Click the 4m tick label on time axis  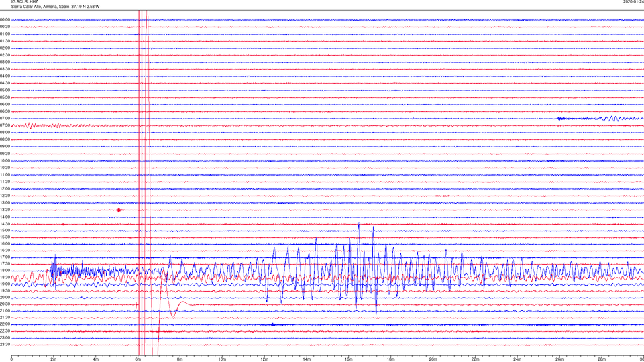[x=96, y=359]
